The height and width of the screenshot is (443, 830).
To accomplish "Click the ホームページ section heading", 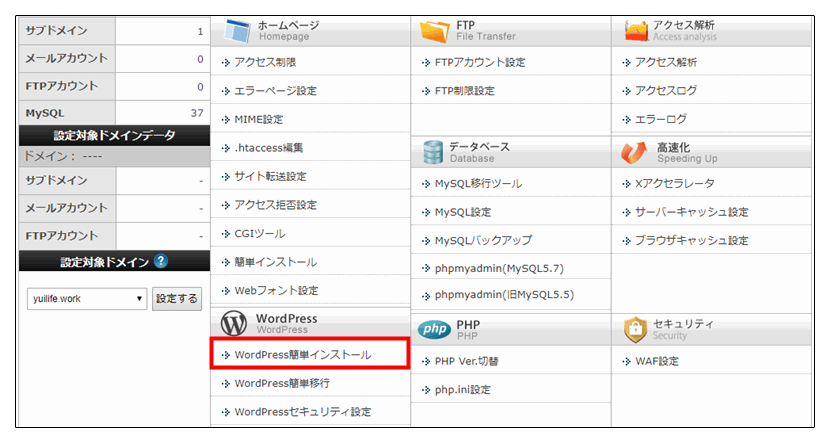I will 288,25.
